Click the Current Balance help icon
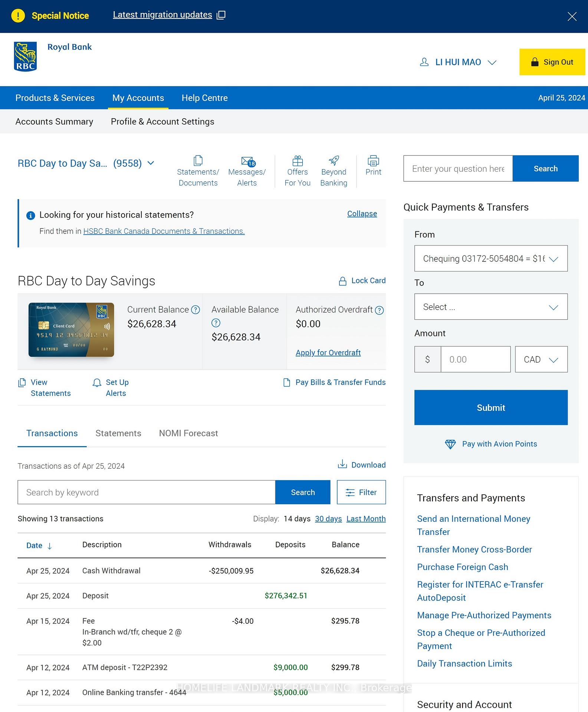This screenshot has height=712, width=588. click(196, 310)
